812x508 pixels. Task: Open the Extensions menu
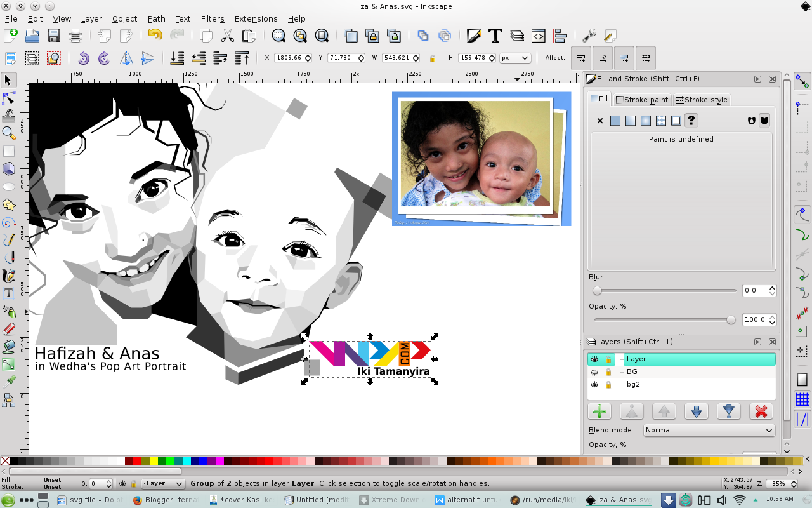point(256,18)
